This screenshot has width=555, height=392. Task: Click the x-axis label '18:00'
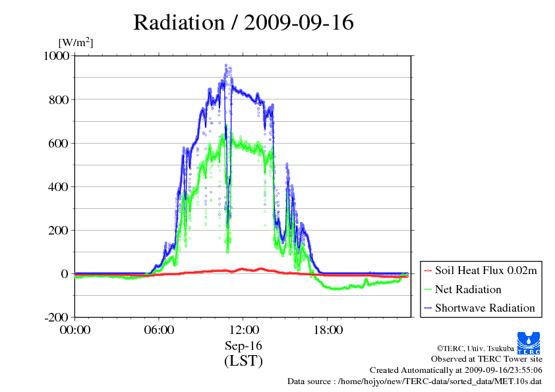328,330
